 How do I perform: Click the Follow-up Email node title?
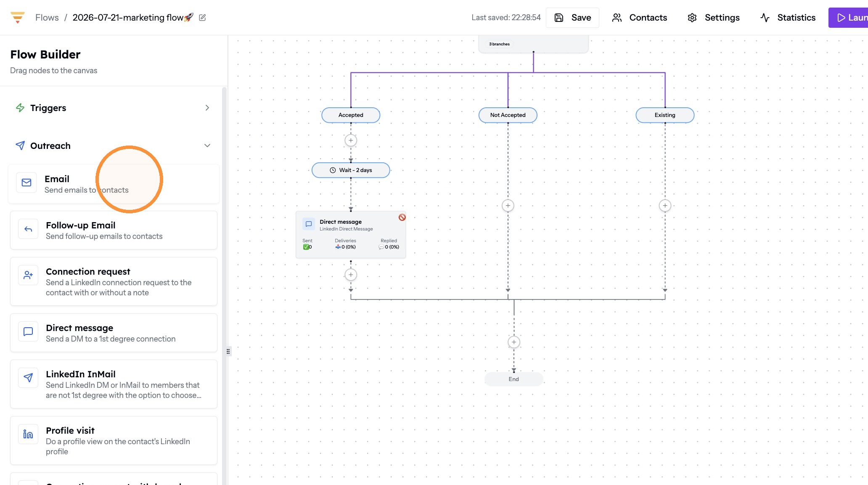pyautogui.click(x=81, y=225)
